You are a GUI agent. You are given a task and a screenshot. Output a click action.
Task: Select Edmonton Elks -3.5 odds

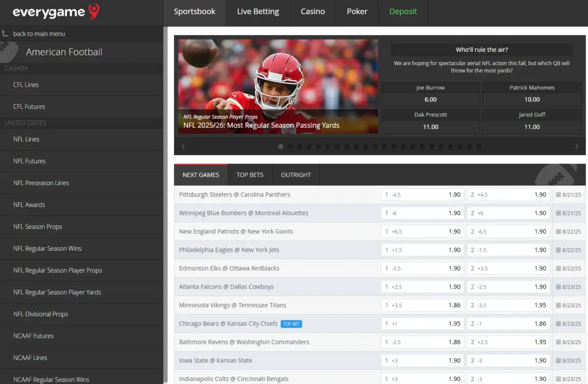click(x=422, y=268)
